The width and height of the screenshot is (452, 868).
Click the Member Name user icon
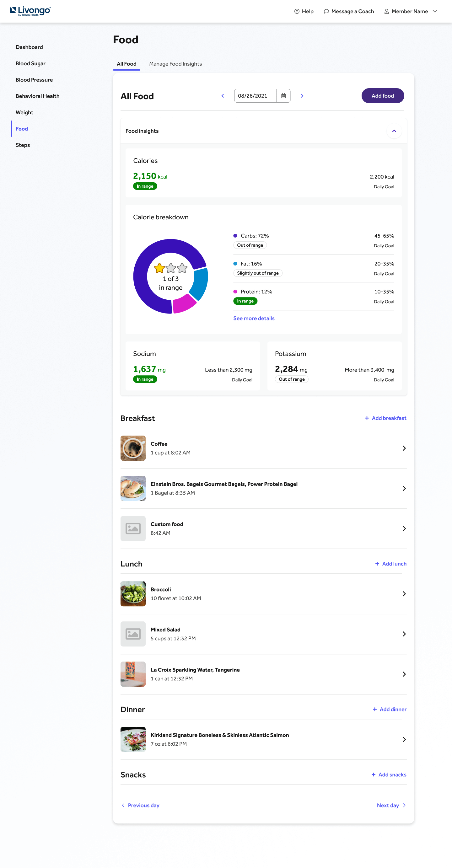click(x=387, y=12)
